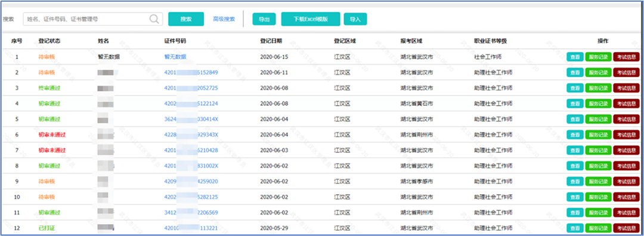Open 服务记录 for row 9

[x=599, y=181]
